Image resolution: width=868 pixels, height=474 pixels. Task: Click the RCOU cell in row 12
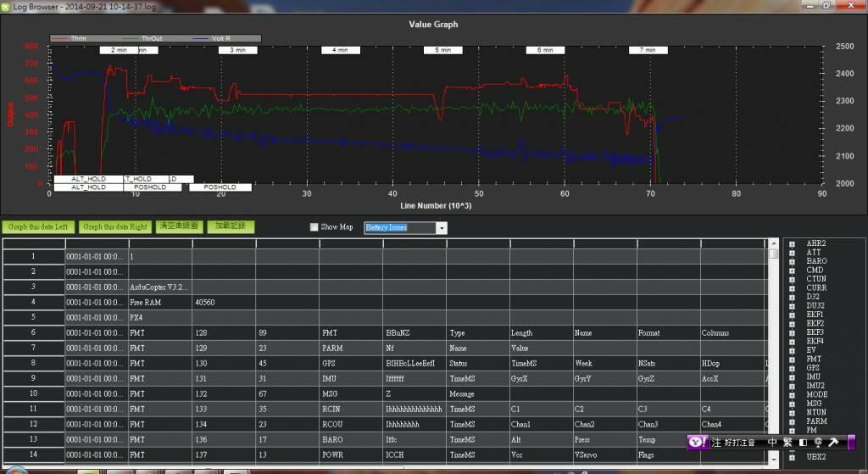point(350,424)
